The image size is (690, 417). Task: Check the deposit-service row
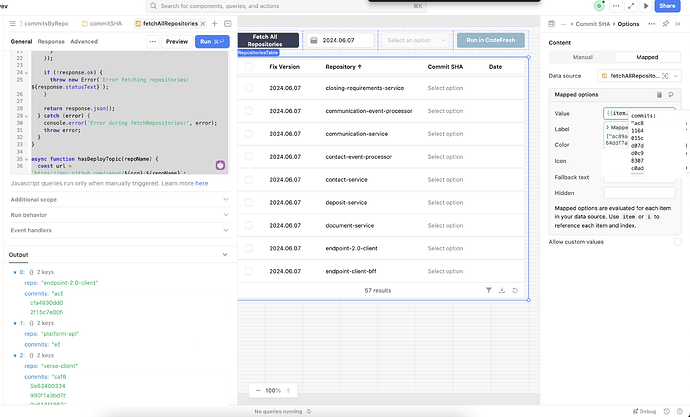click(x=249, y=202)
